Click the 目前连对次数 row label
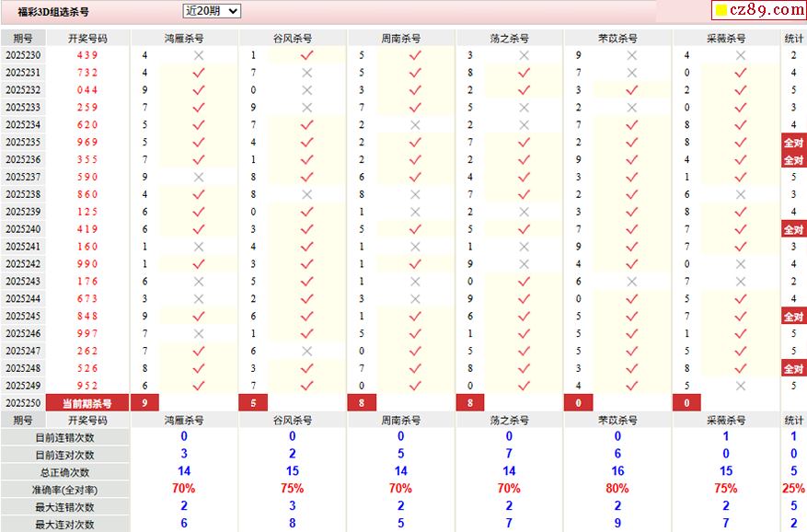The image size is (807, 532). 64,456
